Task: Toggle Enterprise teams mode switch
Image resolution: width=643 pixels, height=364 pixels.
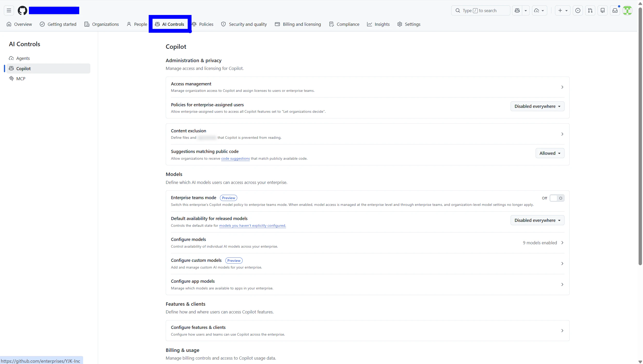Action: coord(557,198)
